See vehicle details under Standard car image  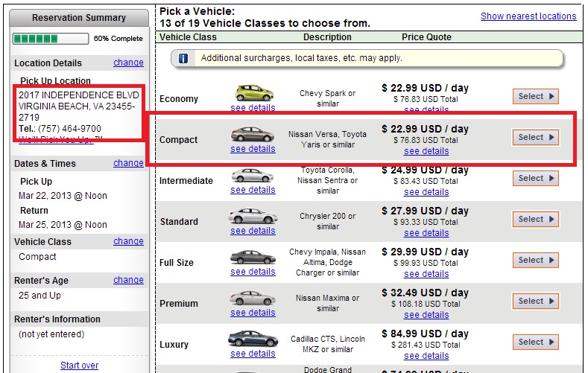[x=253, y=231]
